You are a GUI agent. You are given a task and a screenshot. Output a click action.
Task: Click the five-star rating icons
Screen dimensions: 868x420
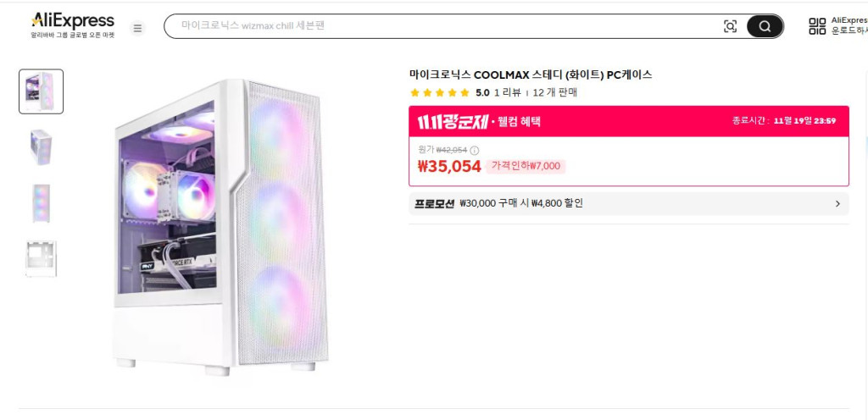click(439, 93)
